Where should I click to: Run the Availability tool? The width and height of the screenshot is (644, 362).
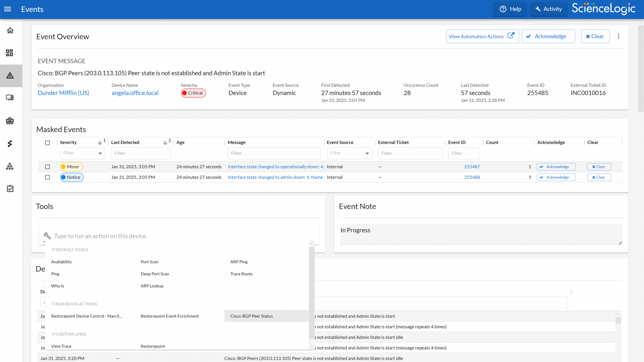[61, 262]
